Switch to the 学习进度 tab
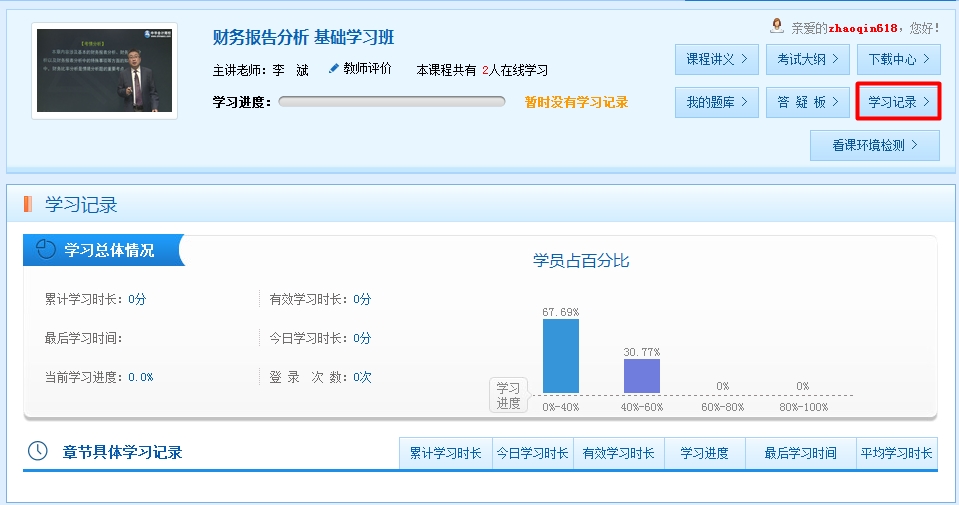 pos(705,453)
